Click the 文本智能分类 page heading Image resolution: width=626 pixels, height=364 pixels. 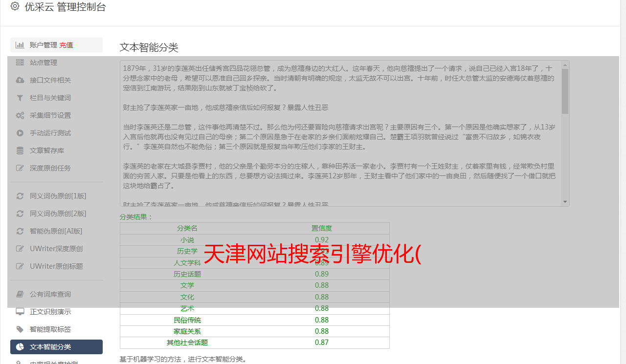tap(149, 47)
